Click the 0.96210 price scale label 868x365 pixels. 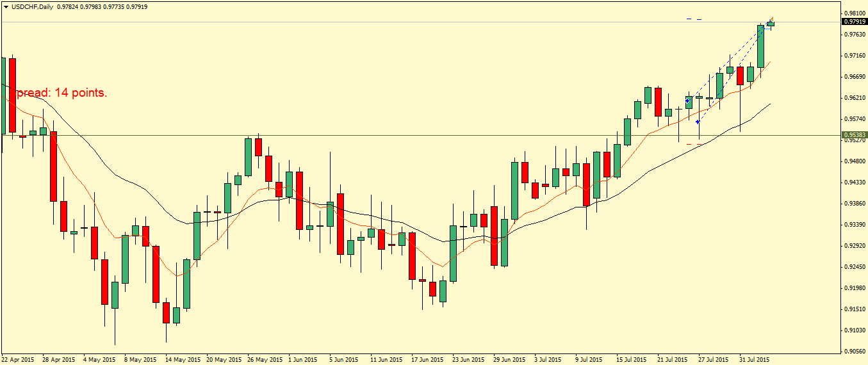pos(855,97)
